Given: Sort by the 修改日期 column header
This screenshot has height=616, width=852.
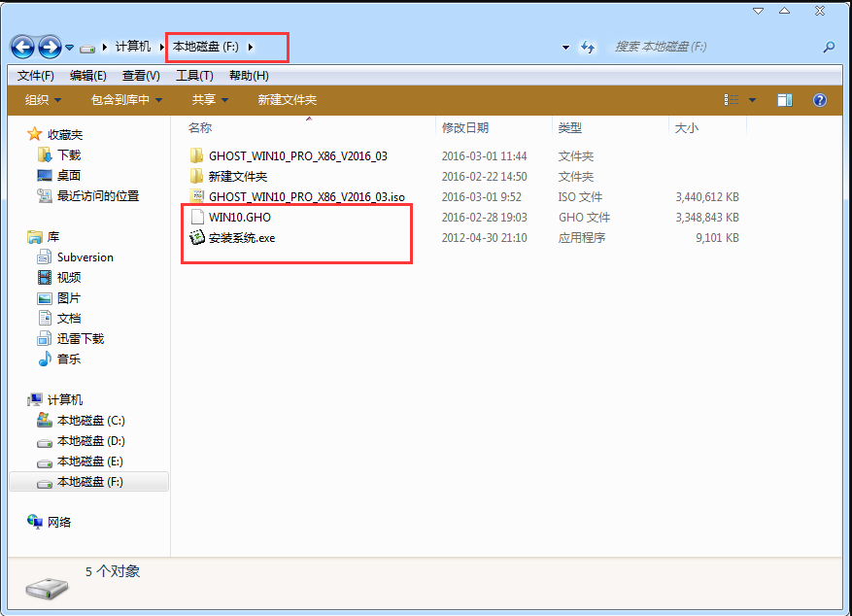Looking at the screenshot, I should point(465,127).
